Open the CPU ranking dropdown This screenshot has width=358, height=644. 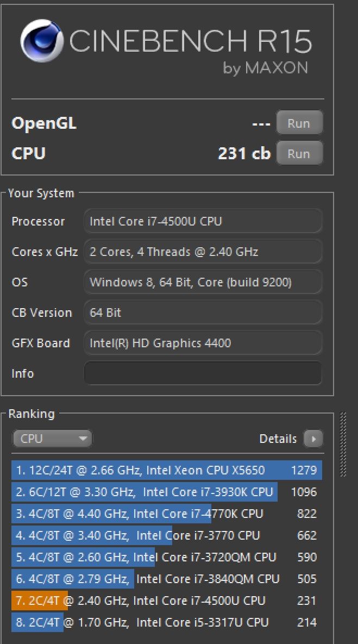point(52,439)
